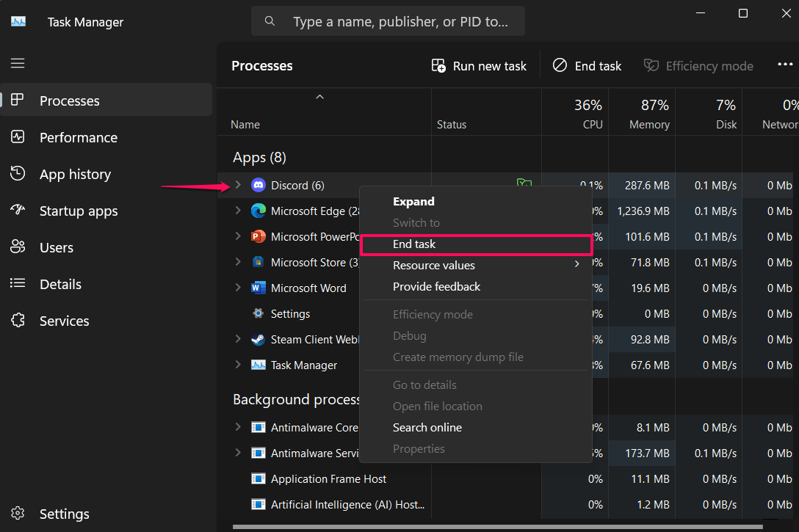Click the Run new task button
This screenshot has height=532, width=799.
pos(479,66)
